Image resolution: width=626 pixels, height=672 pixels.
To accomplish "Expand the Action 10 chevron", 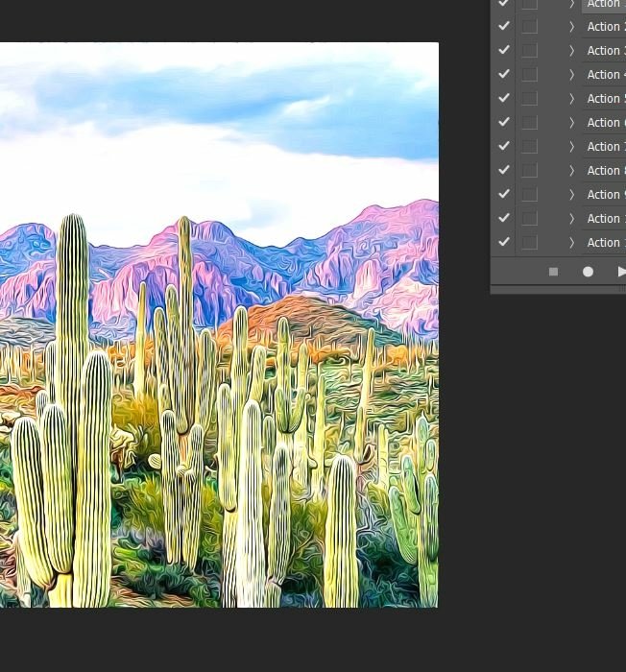I will [572, 218].
